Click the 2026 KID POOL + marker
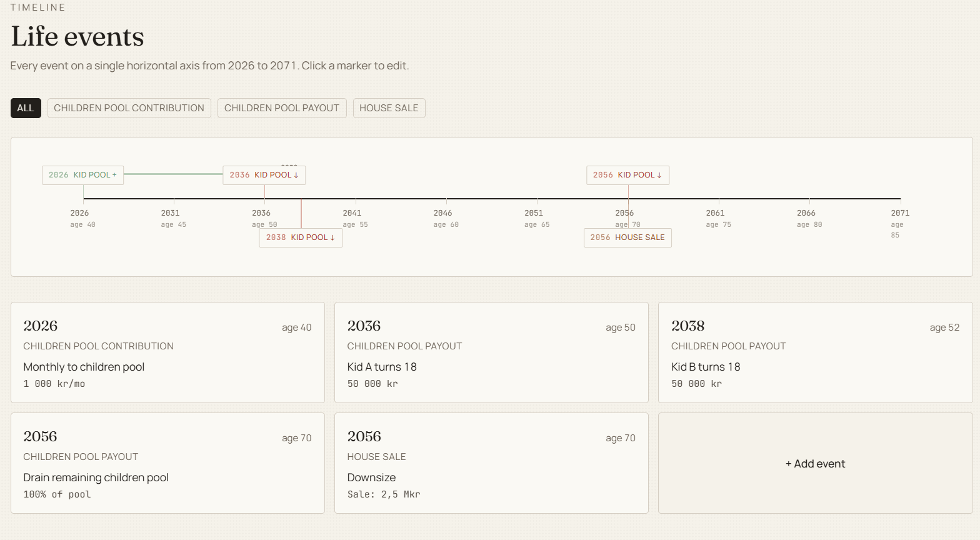980x540 pixels. [82, 175]
